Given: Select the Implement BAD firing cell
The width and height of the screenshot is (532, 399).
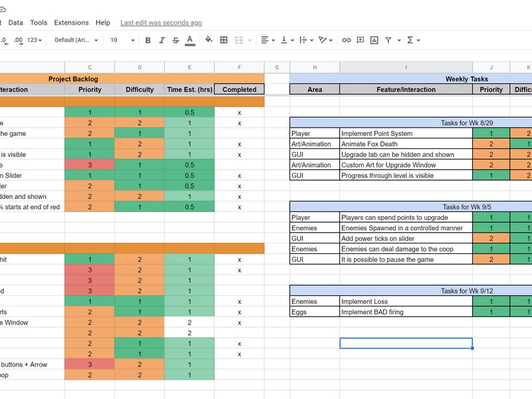Looking at the screenshot, I should (406, 312).
